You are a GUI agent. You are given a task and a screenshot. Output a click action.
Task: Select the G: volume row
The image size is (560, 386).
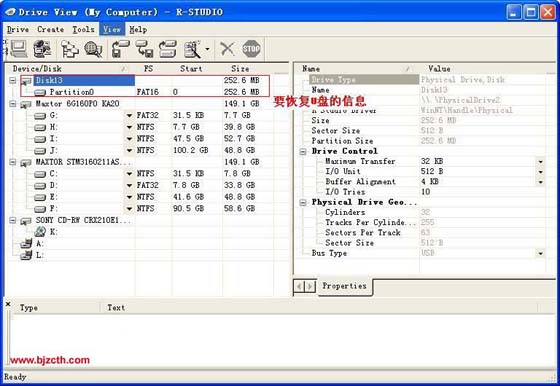(x=146, y=115)
